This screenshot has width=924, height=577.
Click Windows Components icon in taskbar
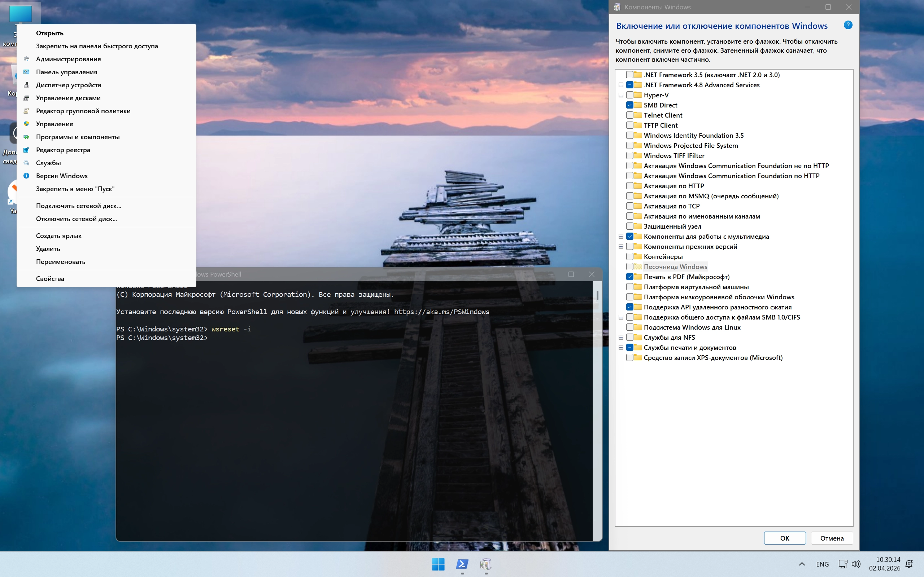[x=486, y=564]
